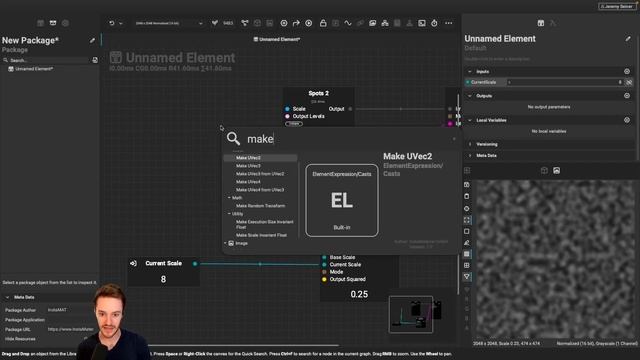Viewport: 640px width, 360px height.
Task: Select Make UVec4 in search results
Action: point(248,182)
